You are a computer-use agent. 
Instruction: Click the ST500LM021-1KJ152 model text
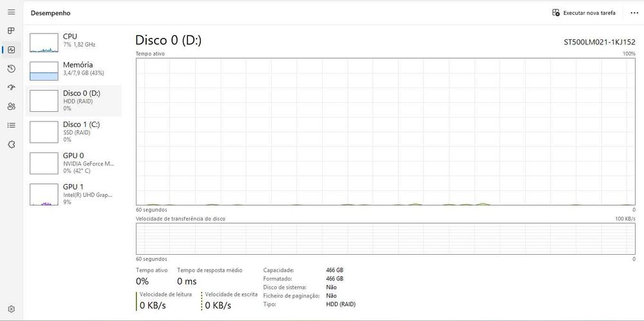coord(600,42)
